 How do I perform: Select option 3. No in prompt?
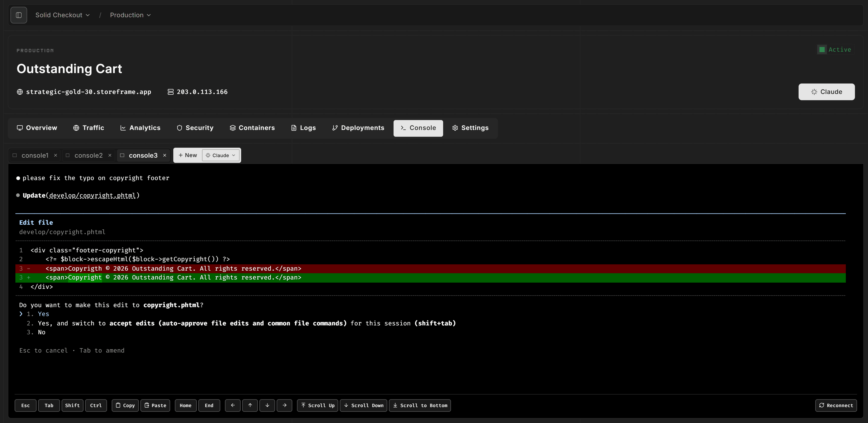36,332
